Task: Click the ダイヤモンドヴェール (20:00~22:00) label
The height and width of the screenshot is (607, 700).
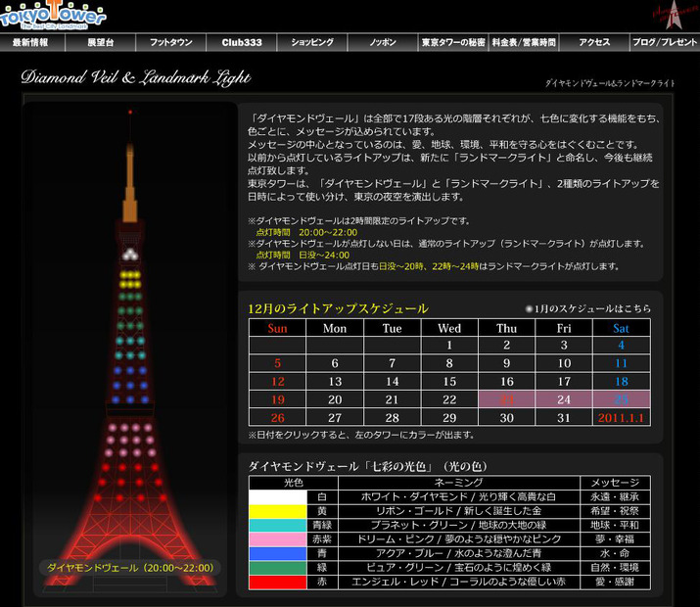Action: (x=130, y=568)
